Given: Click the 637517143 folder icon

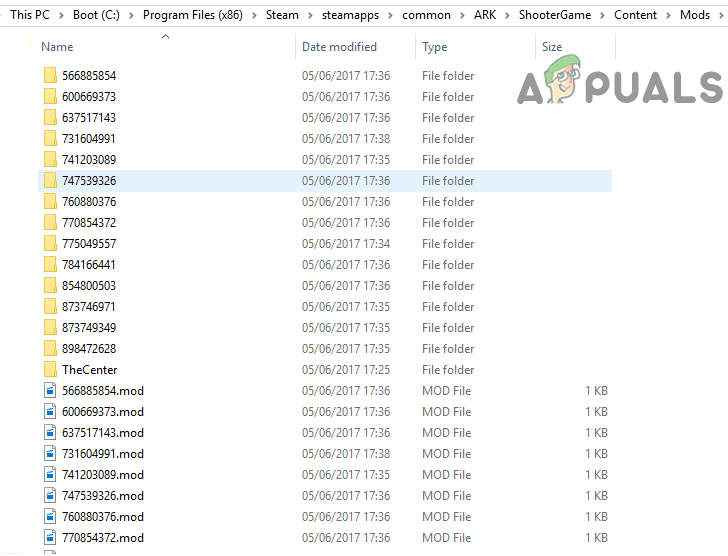Looking at the screenshot, I should 50,117.
